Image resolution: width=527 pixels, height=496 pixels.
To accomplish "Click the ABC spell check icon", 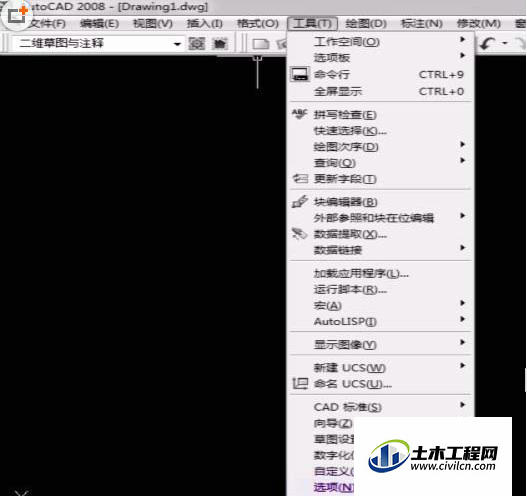I will pos(299,114).
